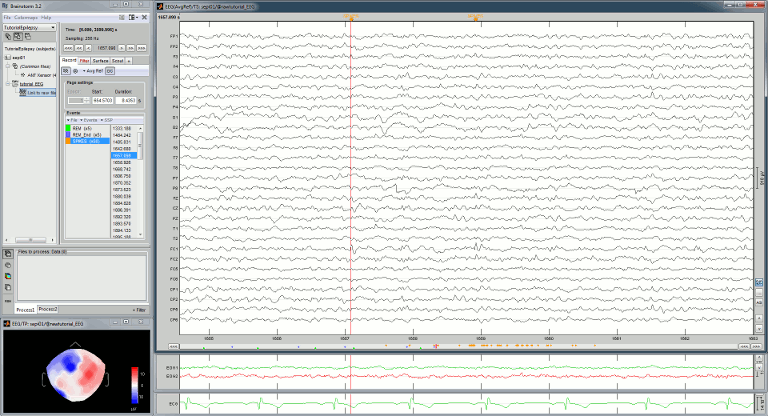
Task: Click the Duration input field
Action: tap(125, 100)
